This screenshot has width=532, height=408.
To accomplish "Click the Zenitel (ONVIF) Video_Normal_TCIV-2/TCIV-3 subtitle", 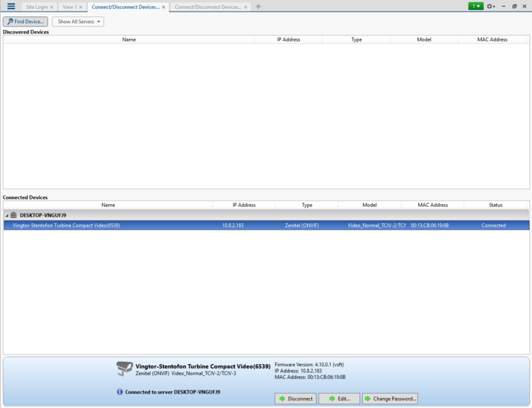I will (x=185, y=373).
